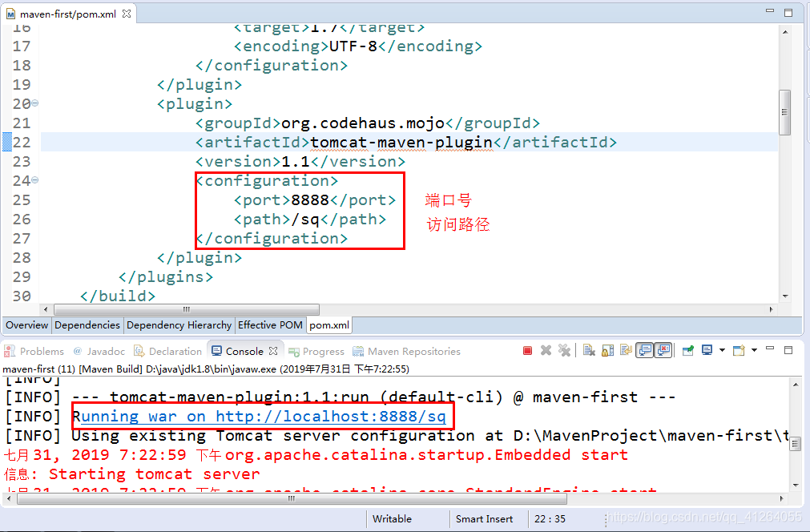Screen dimensions: 810x532
Task: Open the Javadoc view tab
Action: click(x=99, y=351)
